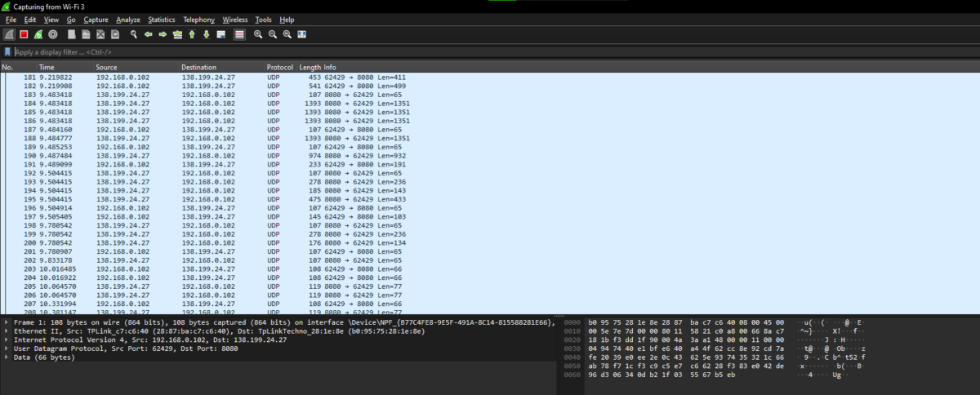Toggle auto-scroll during live capture
The image size is (980, 395).
tap(221, 34)
